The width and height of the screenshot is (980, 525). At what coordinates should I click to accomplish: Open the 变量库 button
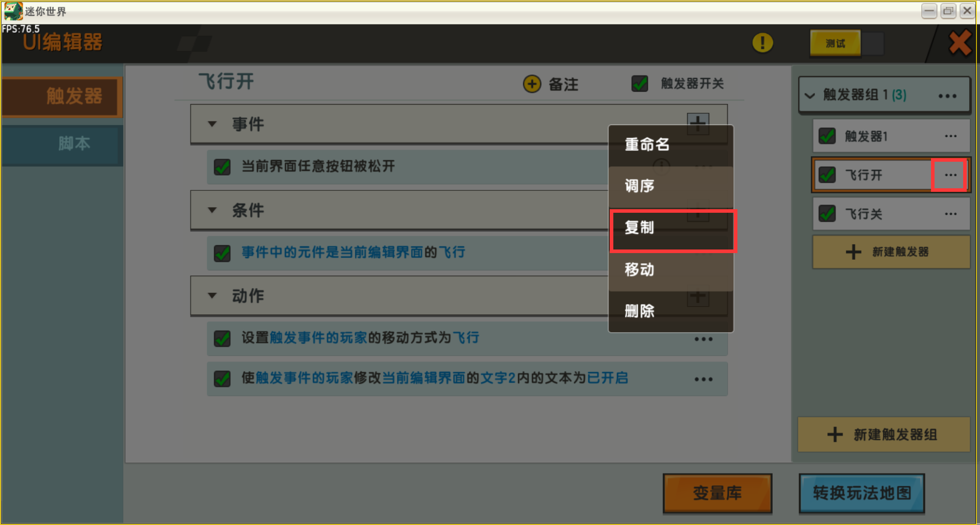717,493
